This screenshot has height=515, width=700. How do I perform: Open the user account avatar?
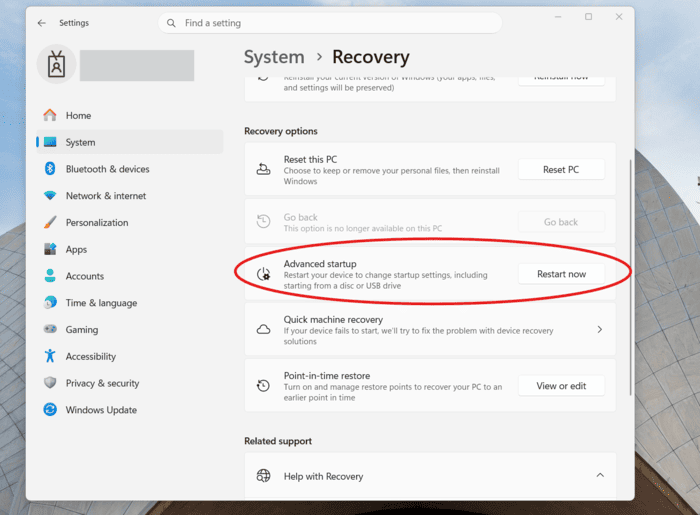56,64
